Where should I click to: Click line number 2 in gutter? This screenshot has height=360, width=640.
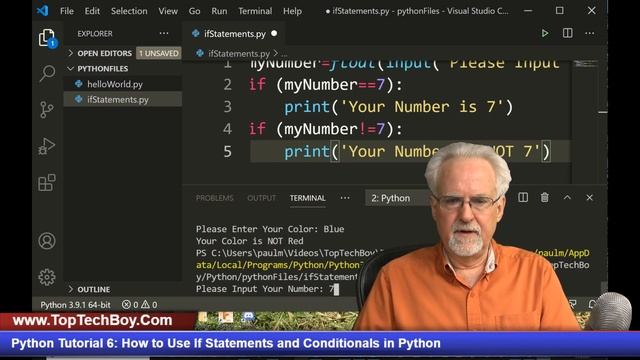tap(227, 84)
